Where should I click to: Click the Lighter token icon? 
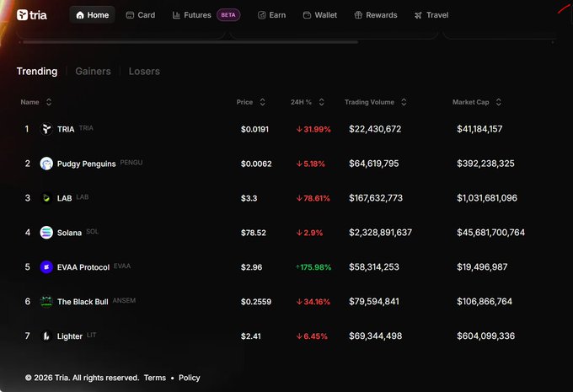46,336
